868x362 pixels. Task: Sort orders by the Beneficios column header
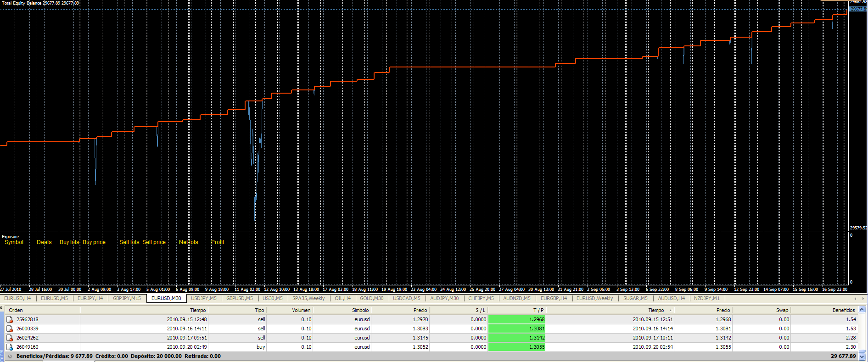pos(843,310)
